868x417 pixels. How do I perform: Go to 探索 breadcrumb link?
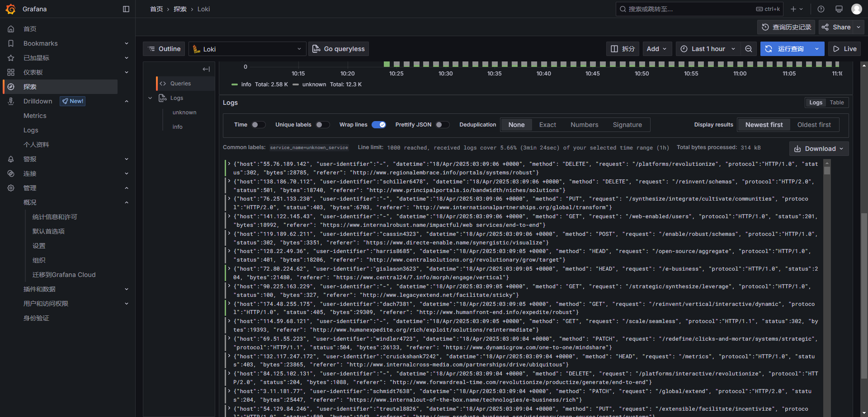click(x=180, y=9)
